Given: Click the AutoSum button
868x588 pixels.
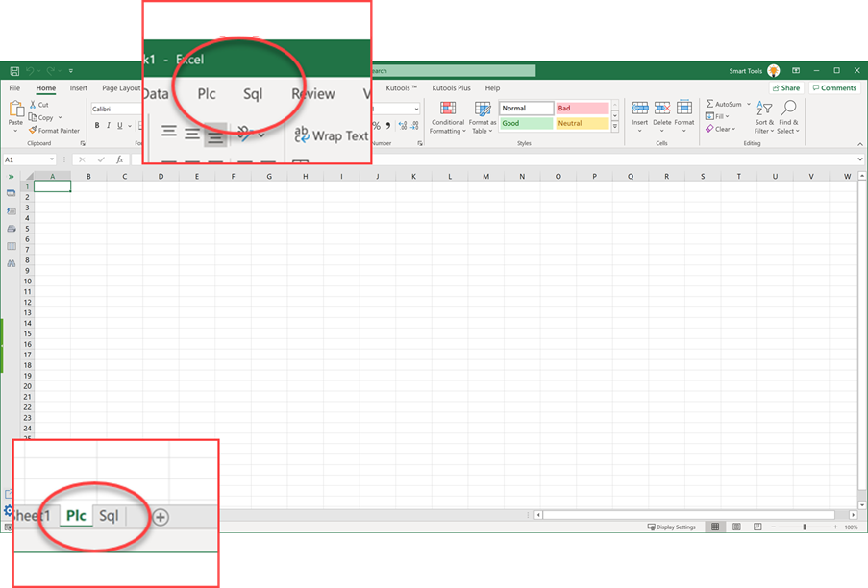Looking at the screenshot, I should pos(724,104).
